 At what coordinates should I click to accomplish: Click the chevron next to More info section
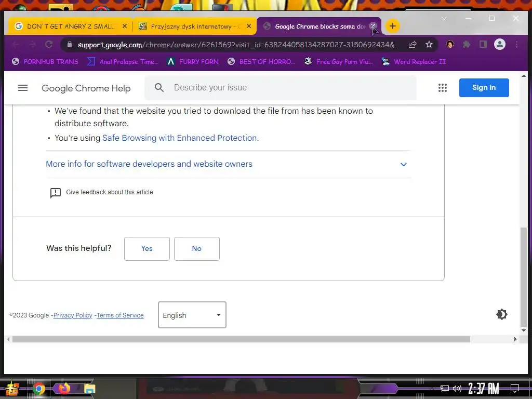click(x=403, y=165)
